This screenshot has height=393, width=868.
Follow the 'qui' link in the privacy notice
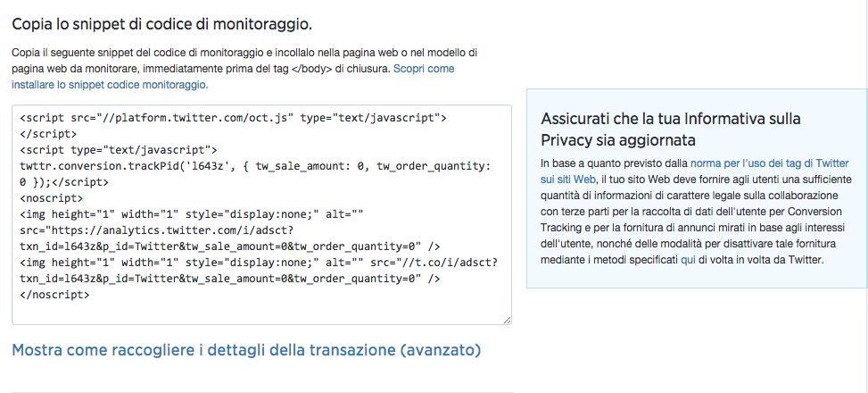coord(688,259)
